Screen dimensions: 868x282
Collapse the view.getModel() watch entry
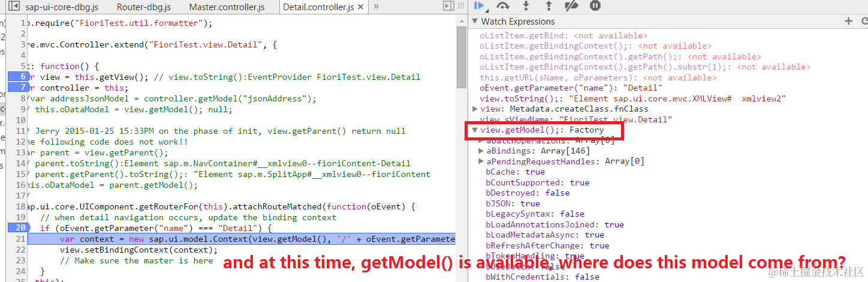[475, 130]
